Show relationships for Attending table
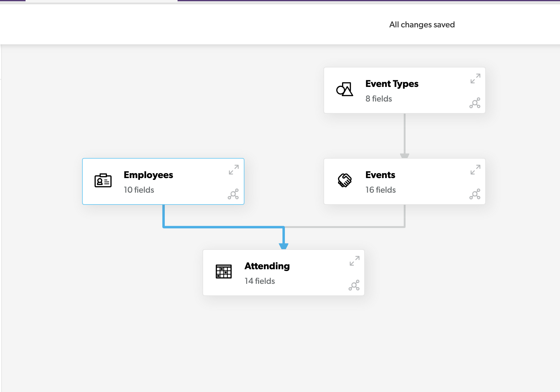 (x=354, y=285)
